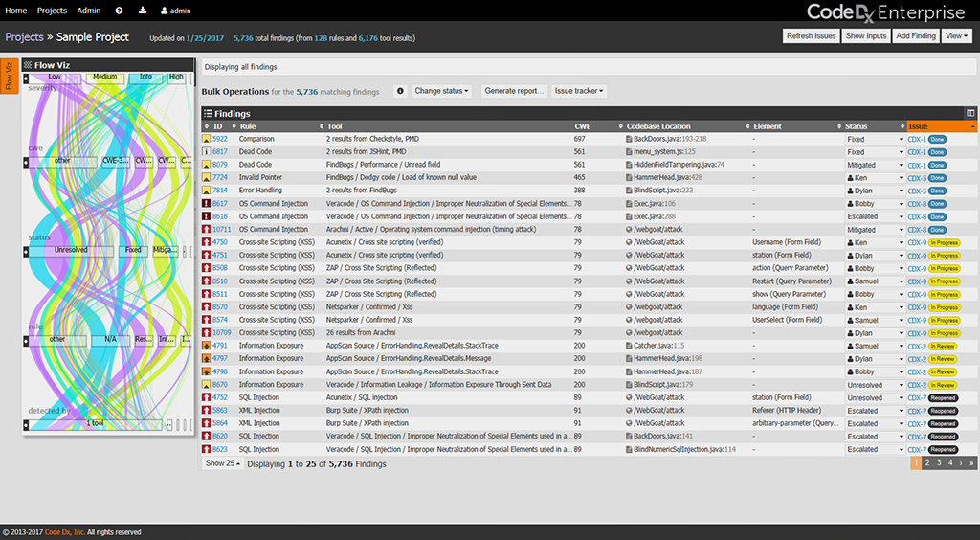The image size is (980, 540).
Task: Click the Add Finding button
Action: click(x=916, y=36)
